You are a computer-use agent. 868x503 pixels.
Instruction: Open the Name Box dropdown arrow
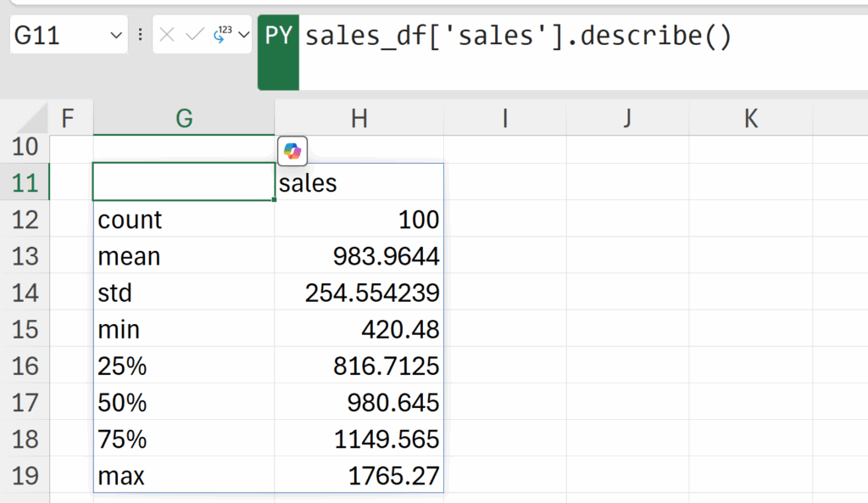116,36
